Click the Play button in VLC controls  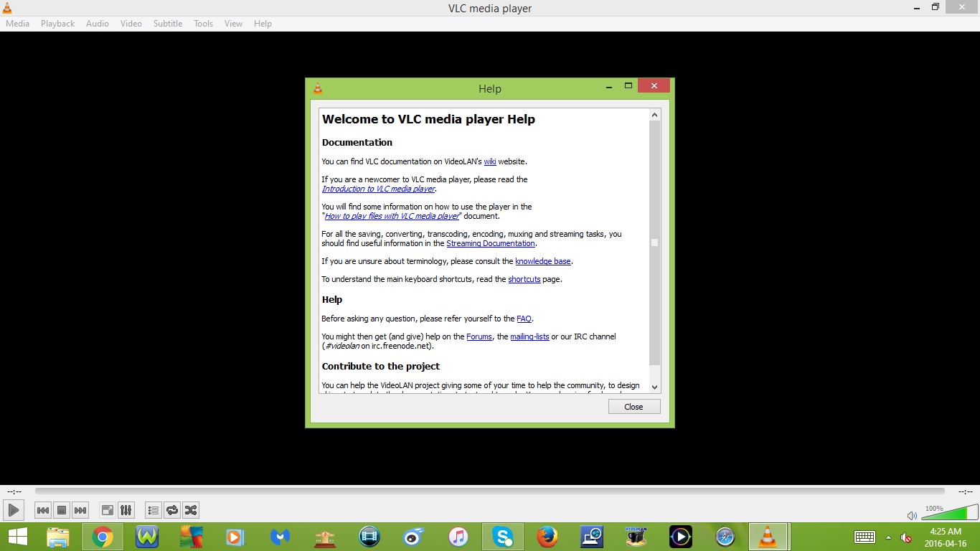tap(14, 510)
